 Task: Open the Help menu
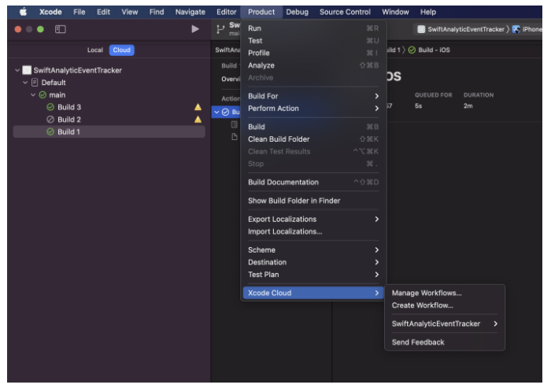pos(427,12)
